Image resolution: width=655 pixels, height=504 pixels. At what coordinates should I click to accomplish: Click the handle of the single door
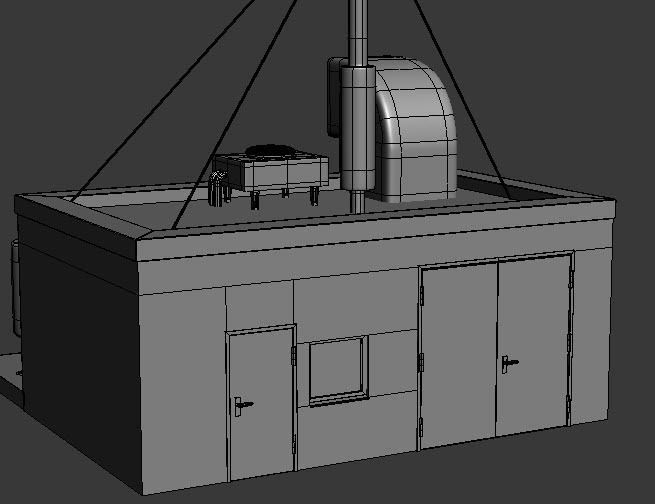[243, 406]
